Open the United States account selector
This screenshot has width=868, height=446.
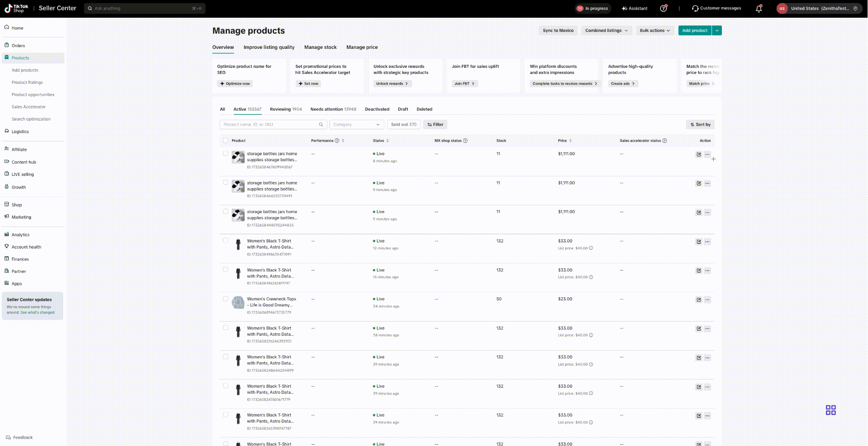pos(820,8)
